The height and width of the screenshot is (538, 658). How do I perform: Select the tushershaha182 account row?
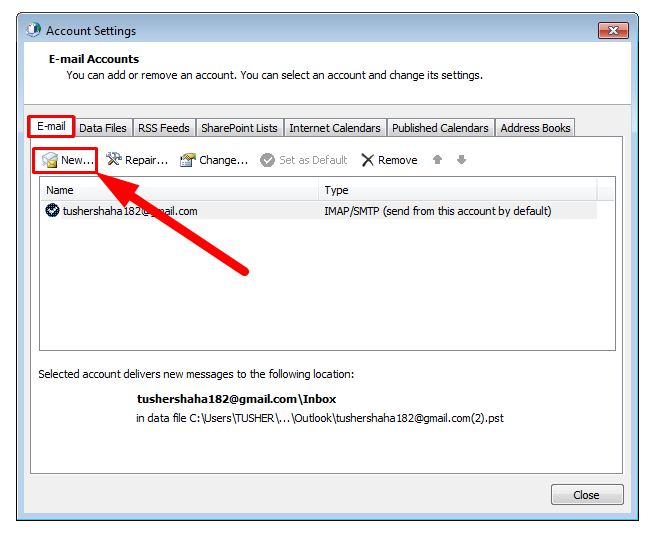[319, 211]
